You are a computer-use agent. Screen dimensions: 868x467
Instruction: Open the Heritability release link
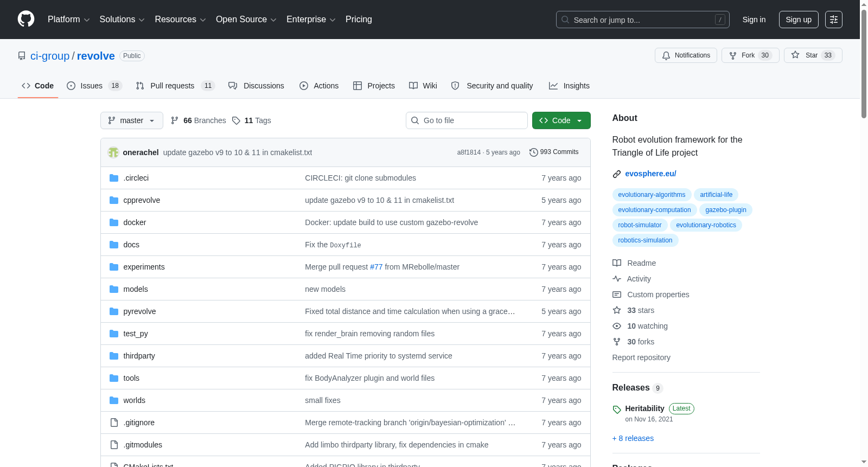644,408
